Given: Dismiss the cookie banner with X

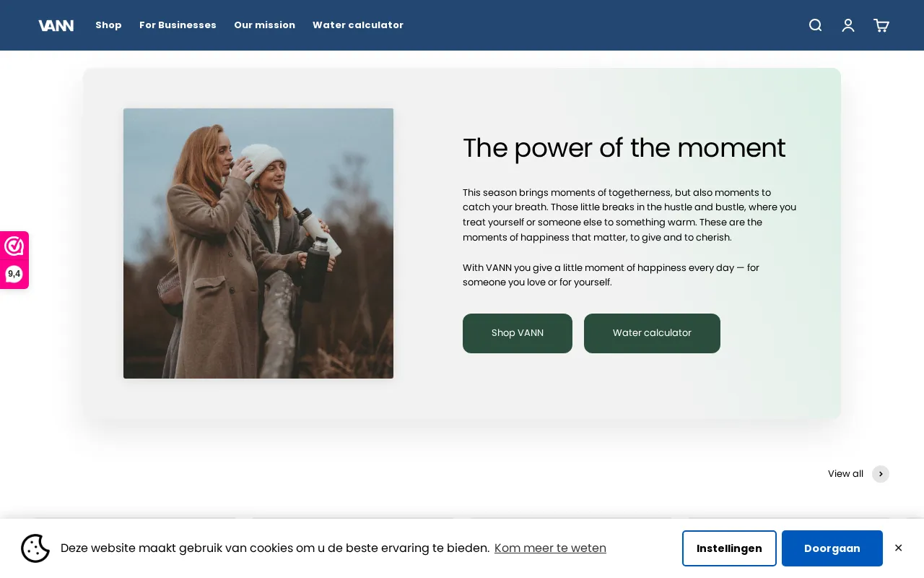Looking at the screenshot, I should pyautogui.click(x=898, y=548).
